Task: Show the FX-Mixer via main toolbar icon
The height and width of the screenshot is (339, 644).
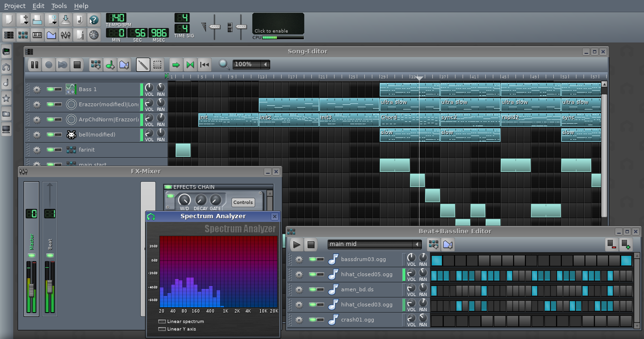Action: coord(65,34)
